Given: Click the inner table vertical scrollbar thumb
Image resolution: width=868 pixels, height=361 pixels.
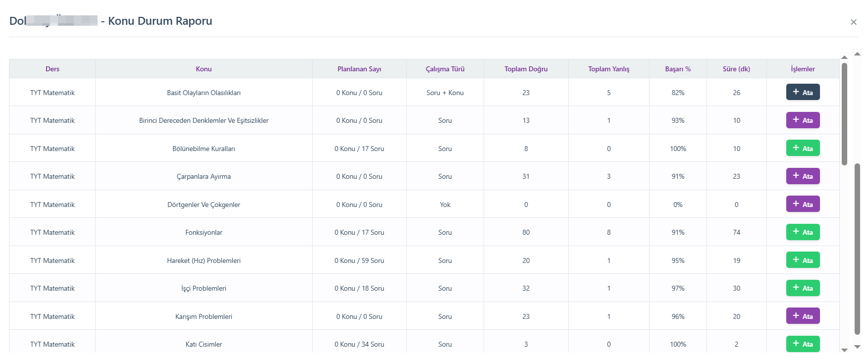Looking at the screenshot, I should tap(844, 114).
